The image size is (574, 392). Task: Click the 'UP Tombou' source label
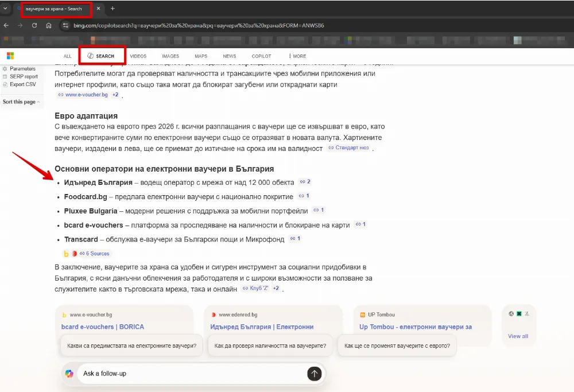[381, 315]
